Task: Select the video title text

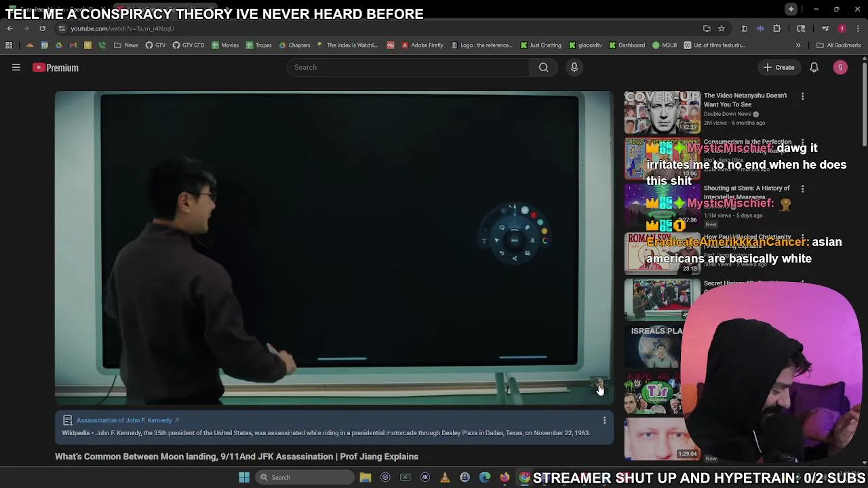Action: point(237,456)
